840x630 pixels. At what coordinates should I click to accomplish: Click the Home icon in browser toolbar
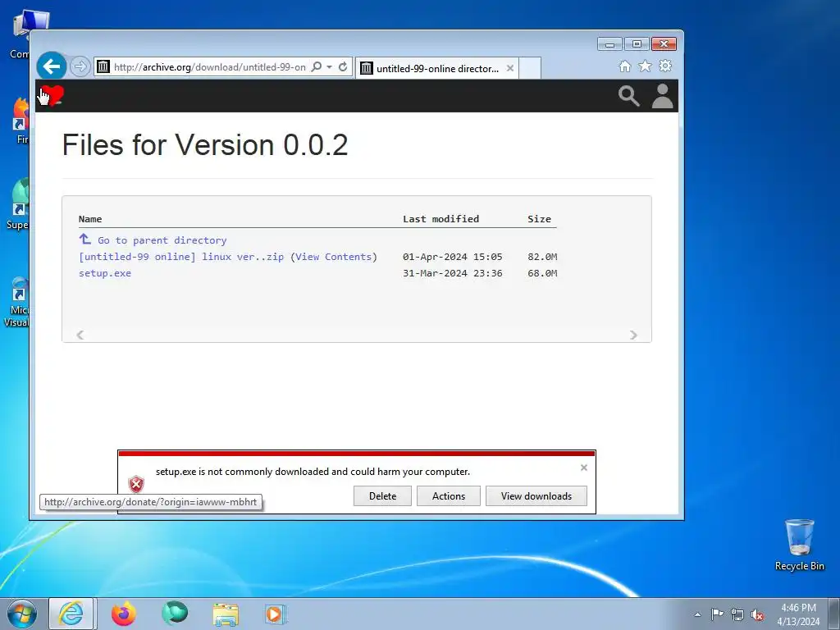[x=624, y=66]
